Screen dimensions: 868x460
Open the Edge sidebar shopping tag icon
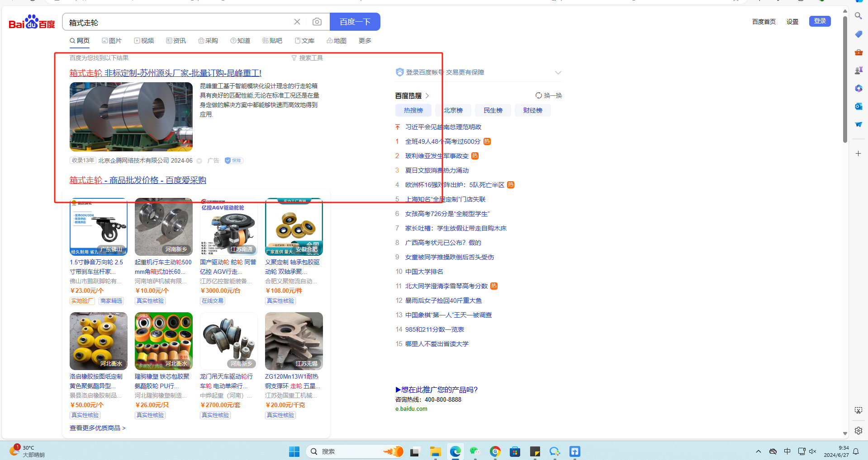pyautogui.click(x=858, y=34)
